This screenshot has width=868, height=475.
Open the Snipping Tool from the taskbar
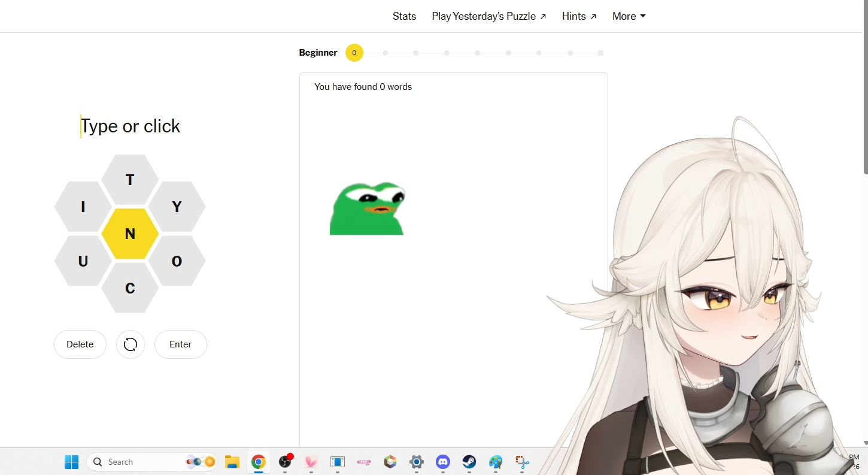[x=522, y=462]
